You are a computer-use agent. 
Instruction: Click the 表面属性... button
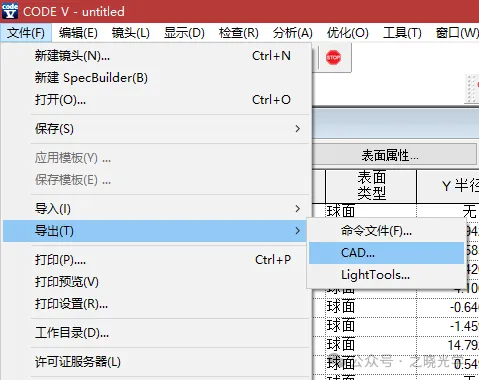[x=395, y=155]
